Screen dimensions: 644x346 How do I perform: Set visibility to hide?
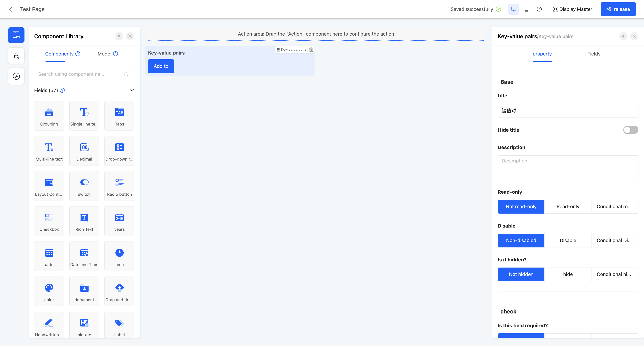568,274
